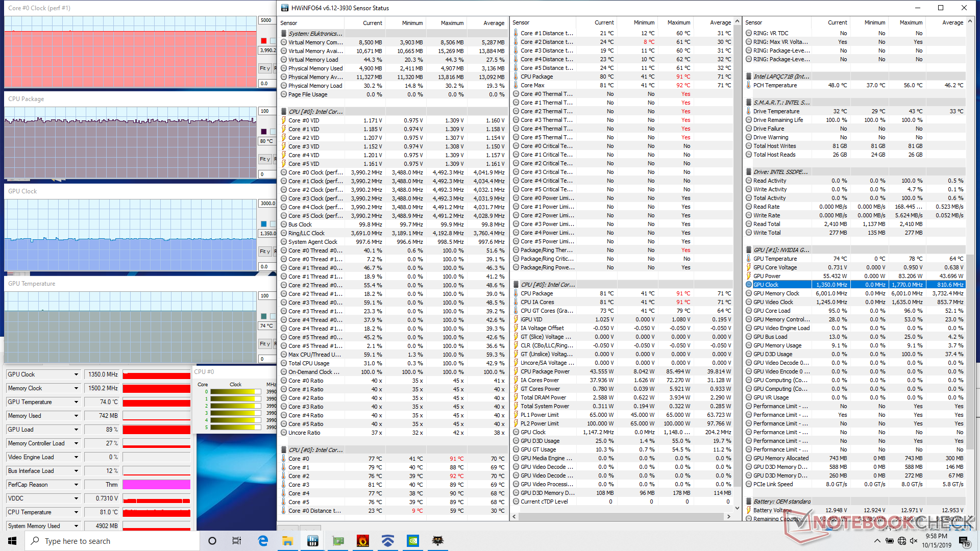The width and height of the screenshot is (980, 551).
Task: Click the S.M.A.R.T. drive group icon
Action: (749, 103)
